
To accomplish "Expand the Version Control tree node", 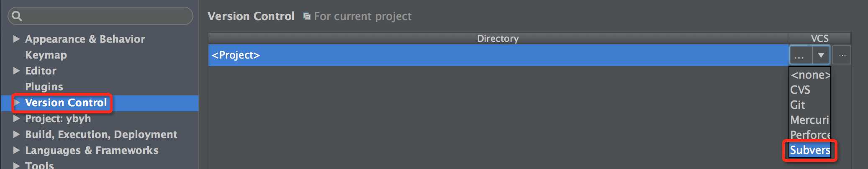I will [x=17, y=102].
